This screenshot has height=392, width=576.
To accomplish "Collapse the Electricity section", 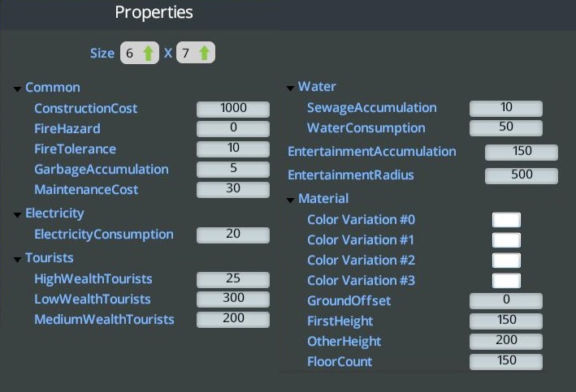I will pyautogui.click(x=18, y=214).
